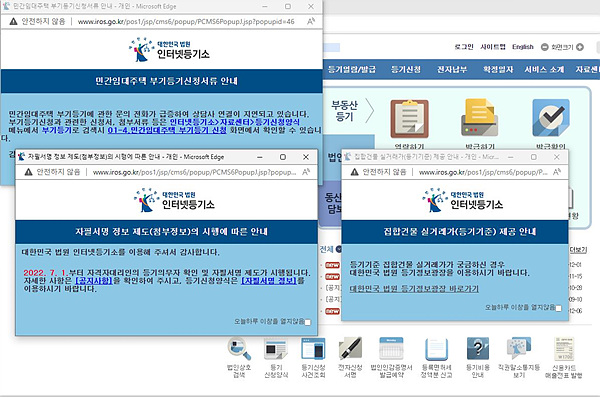Click the URL field in the 자필서명 popup

194,172
